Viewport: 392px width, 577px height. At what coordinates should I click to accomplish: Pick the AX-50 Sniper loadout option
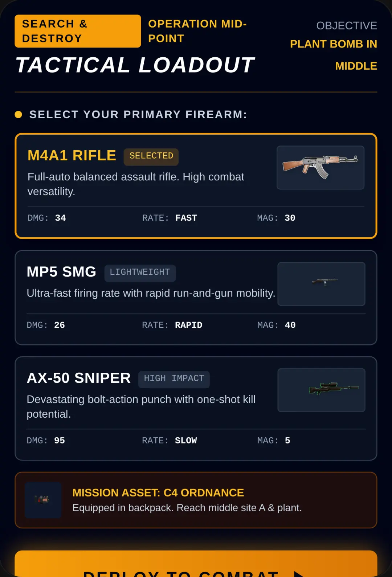tap(196, 409)
